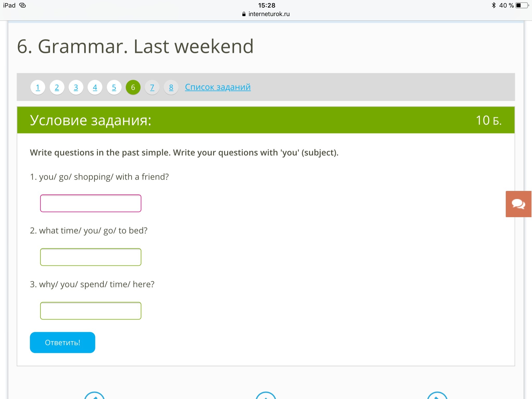
Task: Switch to task number 3
Action: click(76, 87)
